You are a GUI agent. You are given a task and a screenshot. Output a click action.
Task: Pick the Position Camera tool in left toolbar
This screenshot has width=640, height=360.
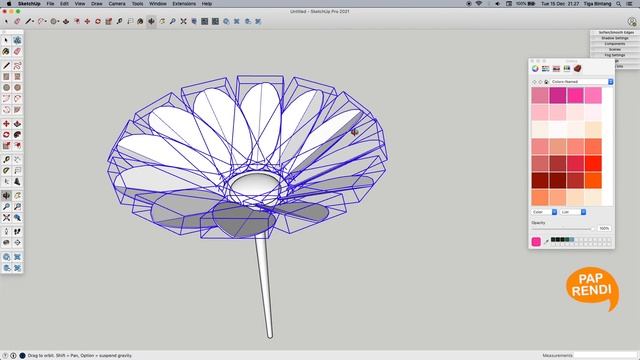[6, 232]
